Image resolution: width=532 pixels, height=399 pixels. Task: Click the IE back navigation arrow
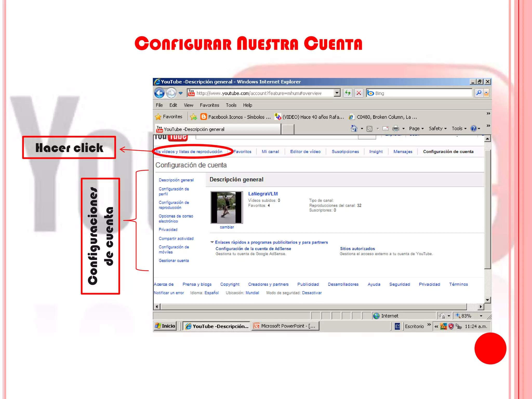coord(159,93)
